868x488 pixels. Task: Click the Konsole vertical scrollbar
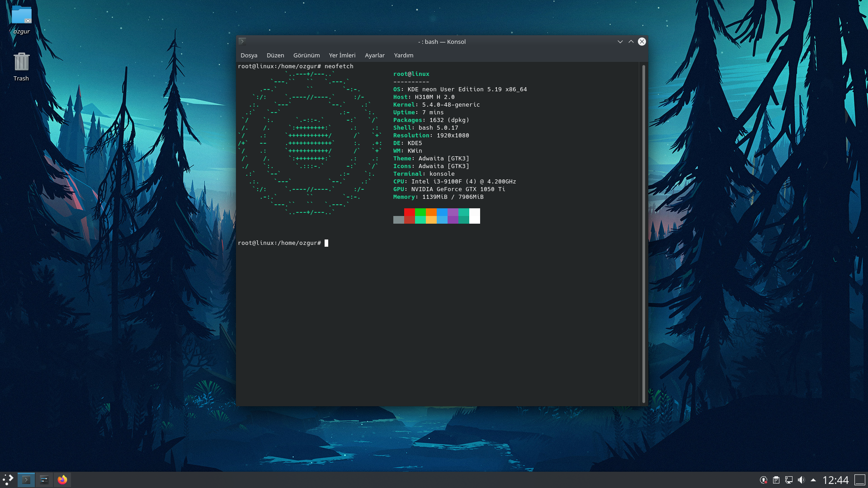pyautogui.click(x=644, y=234)
